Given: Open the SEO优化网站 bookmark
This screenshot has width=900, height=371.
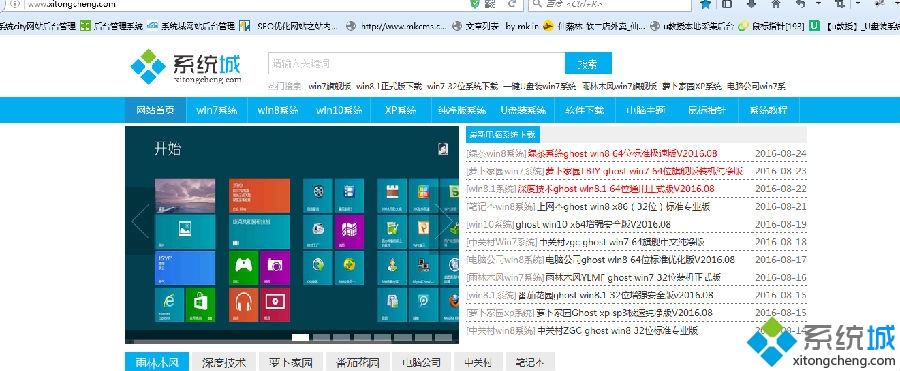Looking at the screenshot, I should 289,26.
